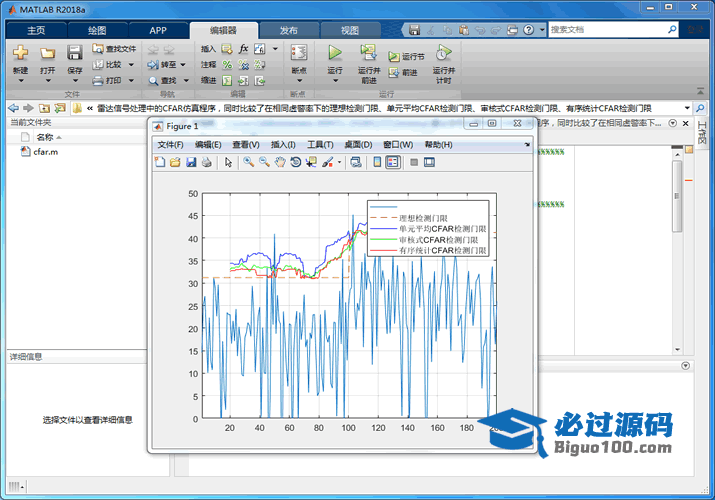Click Advance (前进) button
The image size is (715, 500).
click(x=403, y=72)
